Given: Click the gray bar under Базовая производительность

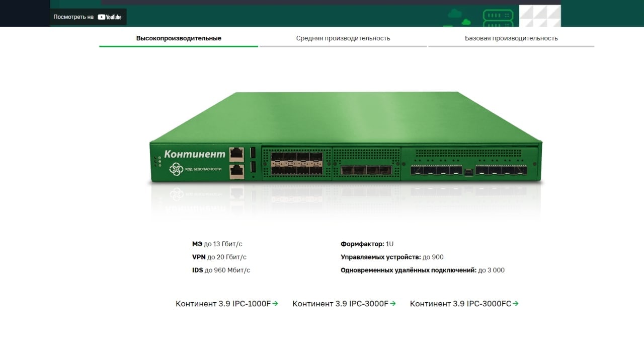Looking at the screenshot, I should [511, 46].
